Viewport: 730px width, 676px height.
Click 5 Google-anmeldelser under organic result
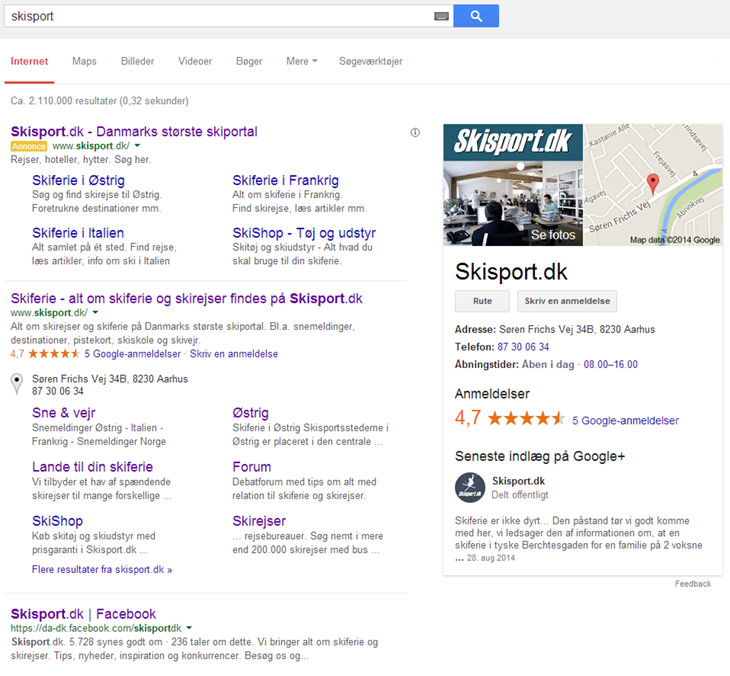[x=132, y=354]
